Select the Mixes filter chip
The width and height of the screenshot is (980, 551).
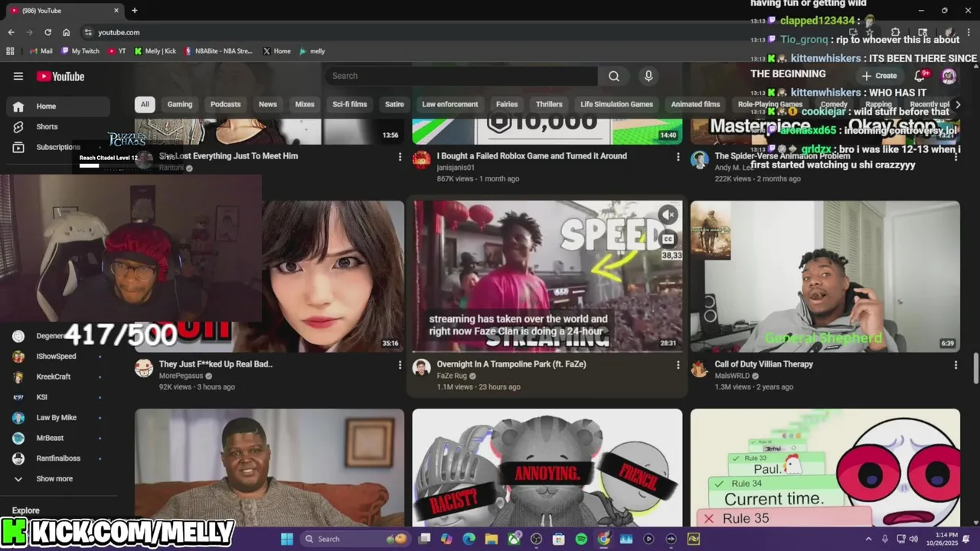pyautogui.click(x=305, y=104)
